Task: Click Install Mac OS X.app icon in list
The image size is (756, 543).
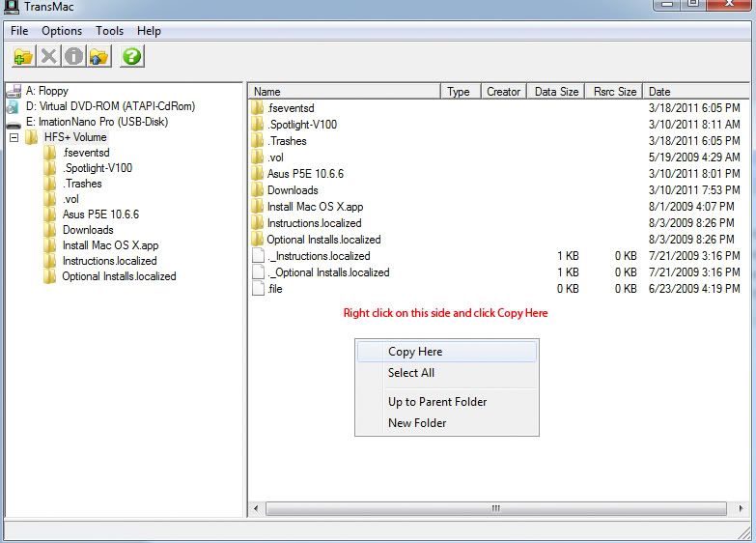Action: coord(258,206)
